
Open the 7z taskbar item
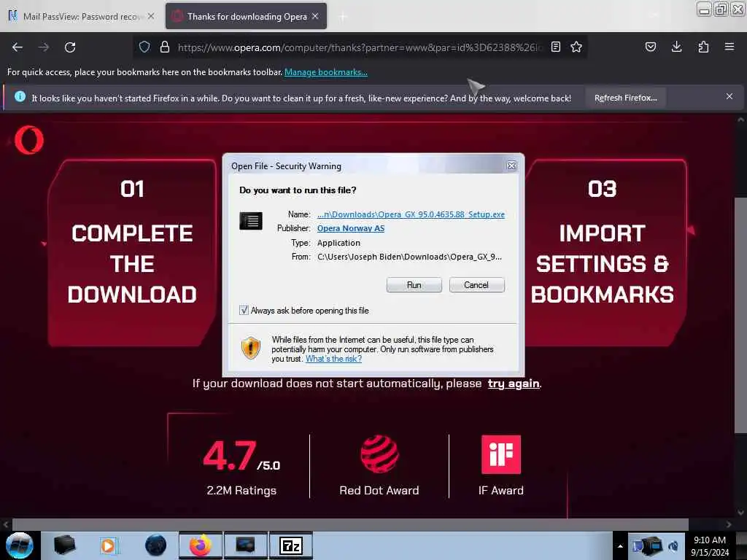(x=291, y=545)
